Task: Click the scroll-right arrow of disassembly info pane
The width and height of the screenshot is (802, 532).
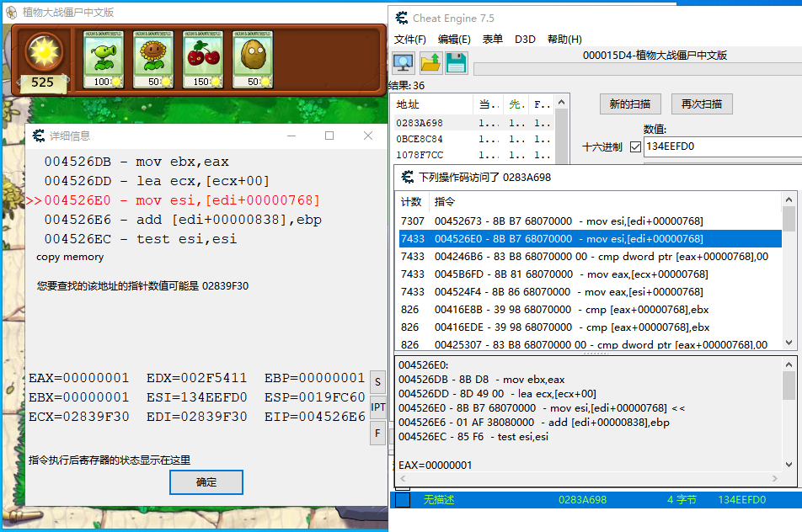Action: point(775,478)
